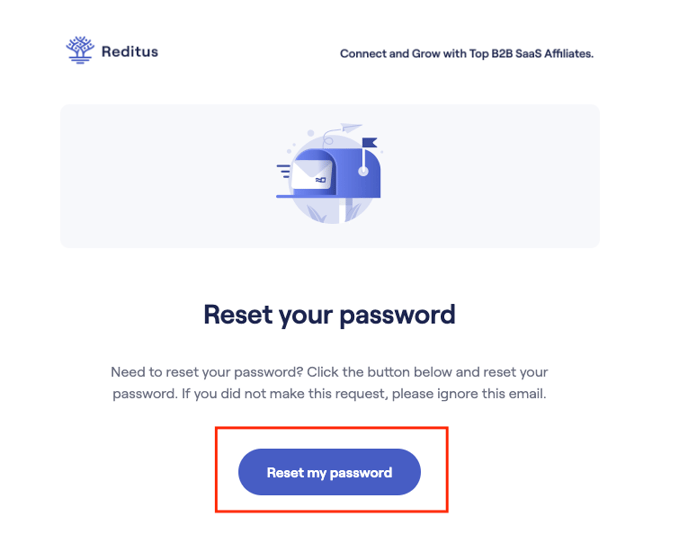
Task: Click the Reset my password button
Action: point(330,472)
